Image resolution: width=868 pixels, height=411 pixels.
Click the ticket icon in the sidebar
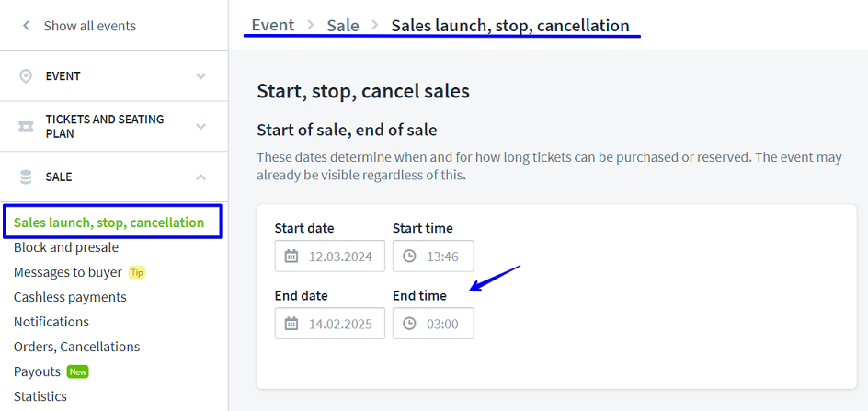click(26, 127)
